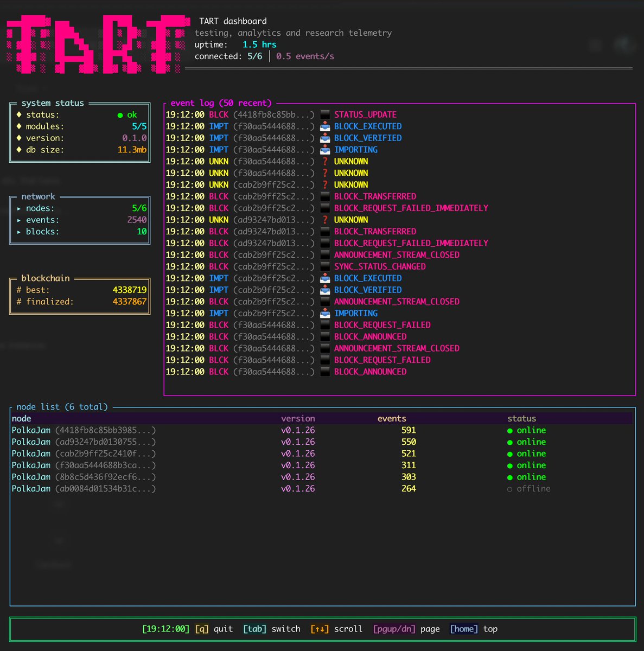Click the triangle marker before events in network
The image size is (644, 651).
(19, 220)
